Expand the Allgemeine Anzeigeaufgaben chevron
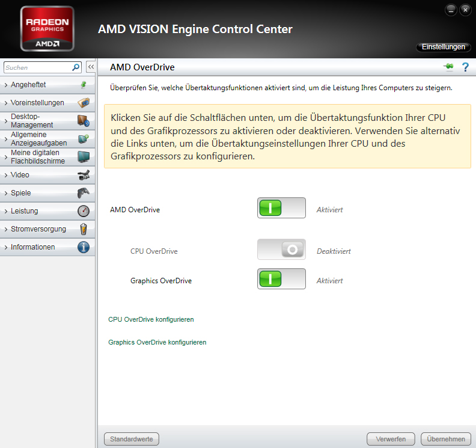The width and height of the screenshot is (476, 448). point(6,139)
